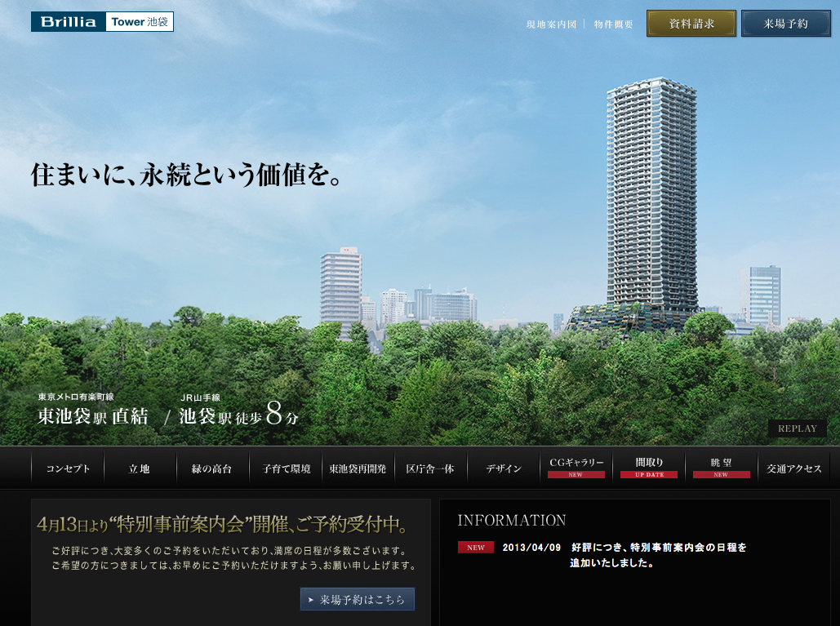Click the blue 来場予約 header button
This screenshot has height=626, width=840.
click(785, 24)
